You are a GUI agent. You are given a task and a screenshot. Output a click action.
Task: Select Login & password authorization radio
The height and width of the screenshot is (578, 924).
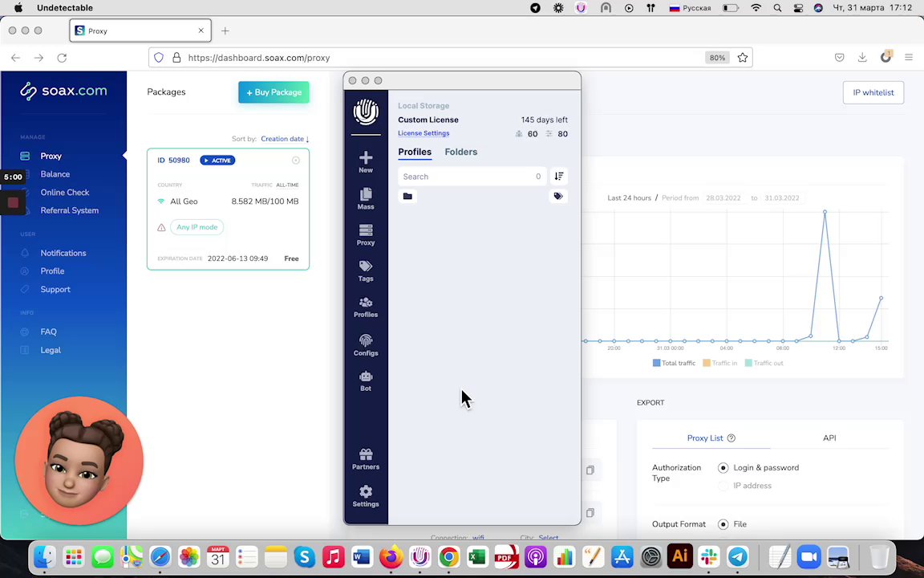point(723,468)
